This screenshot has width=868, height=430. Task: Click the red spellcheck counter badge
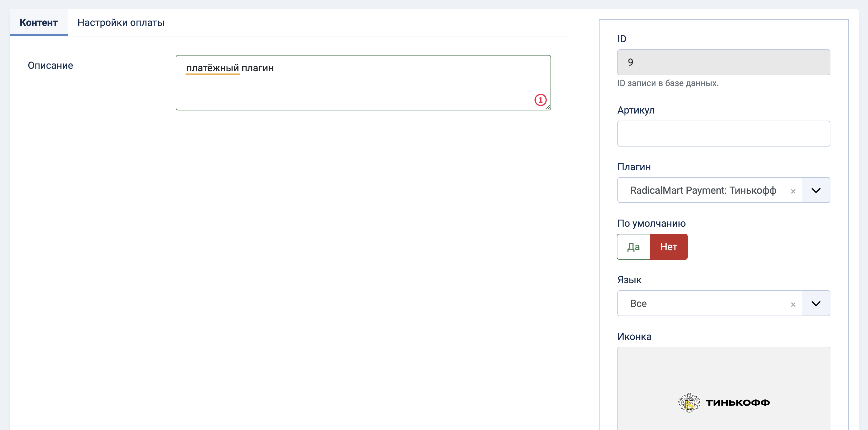coord(540,100)
